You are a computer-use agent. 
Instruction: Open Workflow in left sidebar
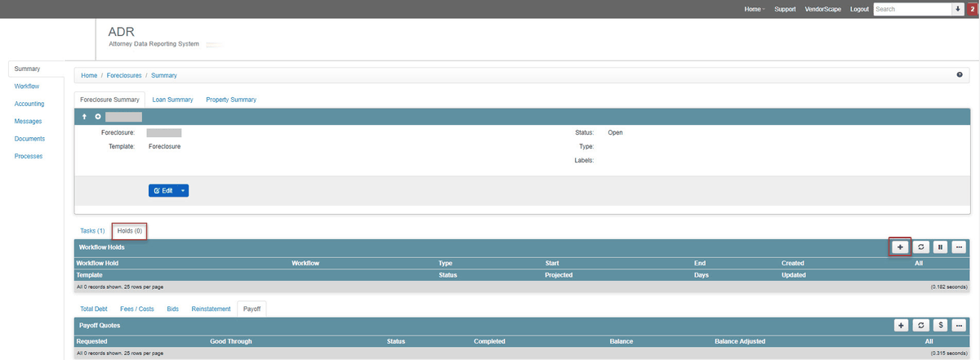click(x=27, y=87)
